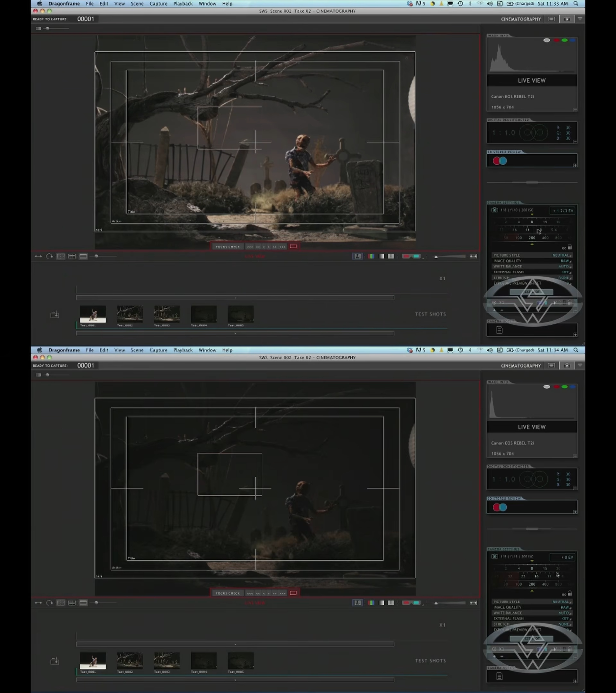
Task: Click rotate image icon in 11:33 AM window
Action: 49,256
